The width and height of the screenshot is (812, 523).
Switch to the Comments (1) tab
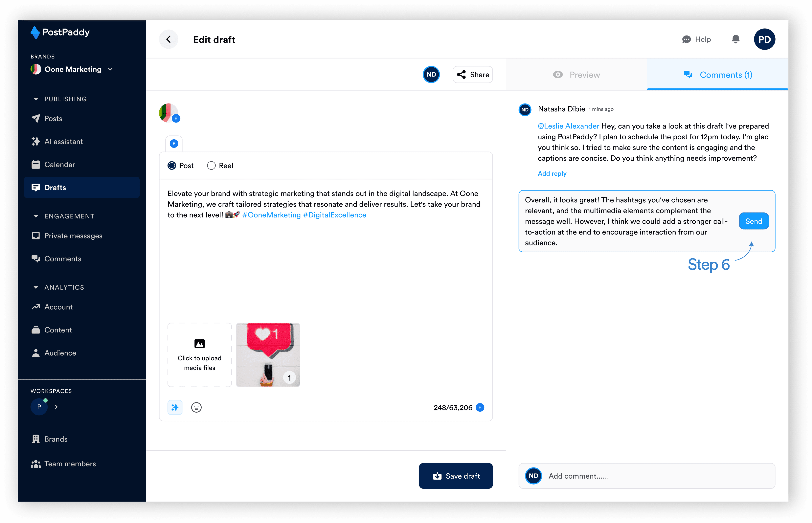click(718, 75)
